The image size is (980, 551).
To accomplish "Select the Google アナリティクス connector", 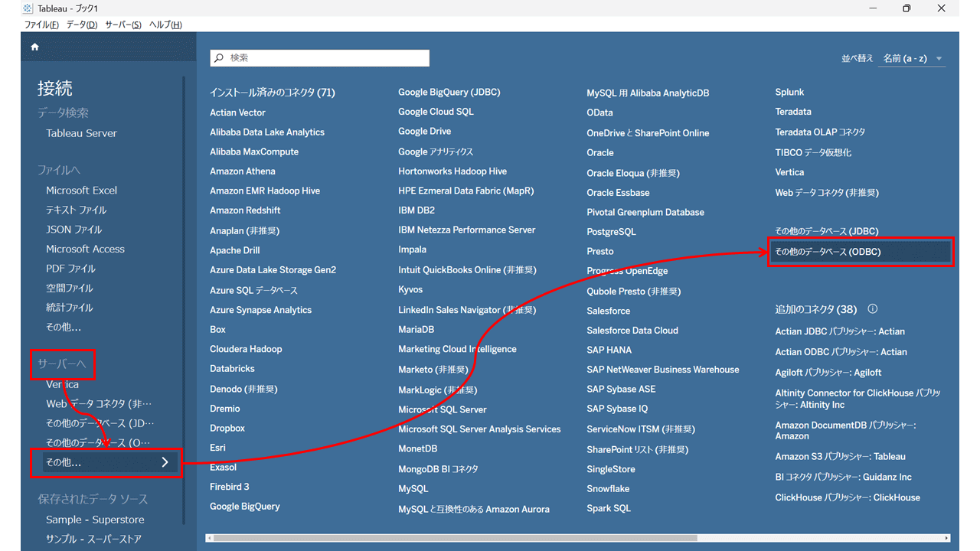I will tap(436, 152).
